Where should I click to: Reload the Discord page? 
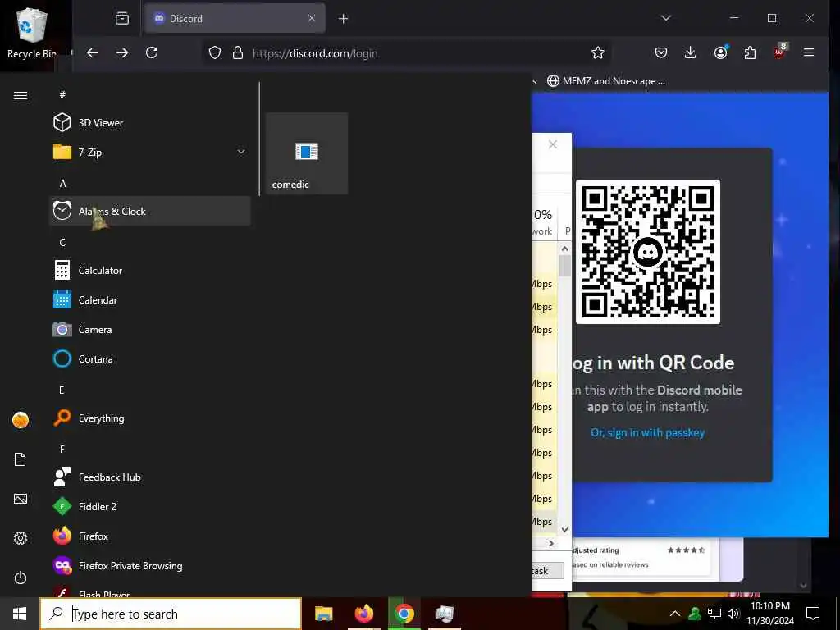click(152, 52)
